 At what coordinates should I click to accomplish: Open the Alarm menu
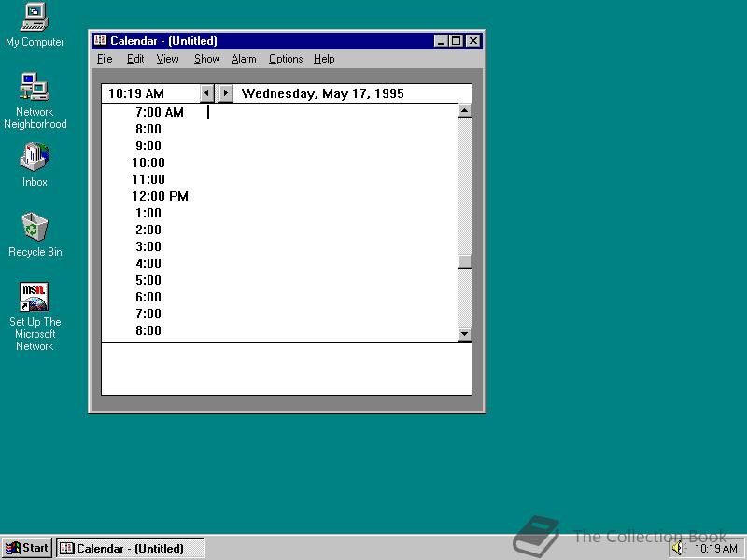tap(244, 59)
